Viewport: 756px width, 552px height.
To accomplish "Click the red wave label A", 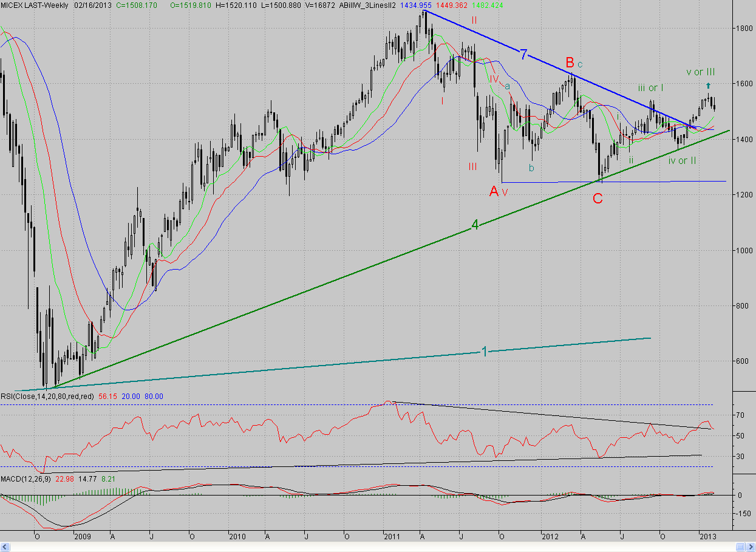I will click(494, 191).
